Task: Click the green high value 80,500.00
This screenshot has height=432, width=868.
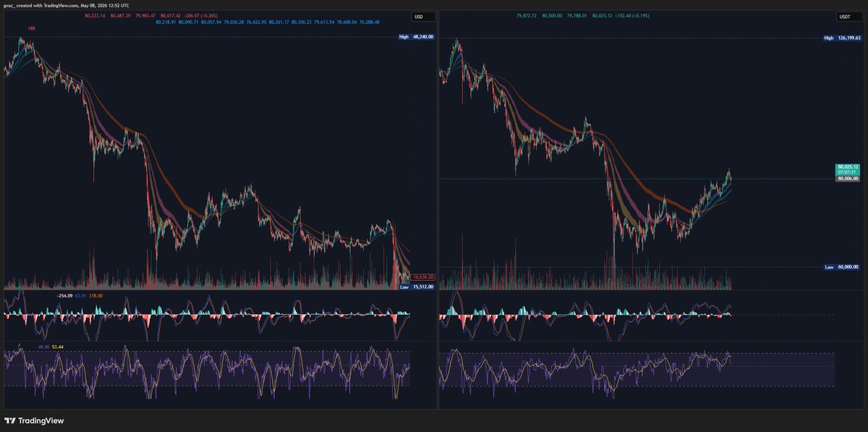Action: [553, 15]
